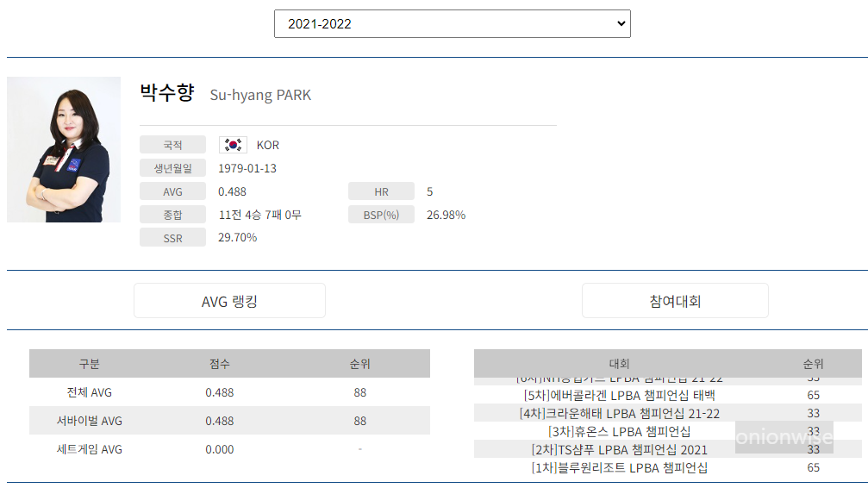This screenshot has height=488, width=868.
Task: Select the SSR value 29.70%
Action: 238,238
